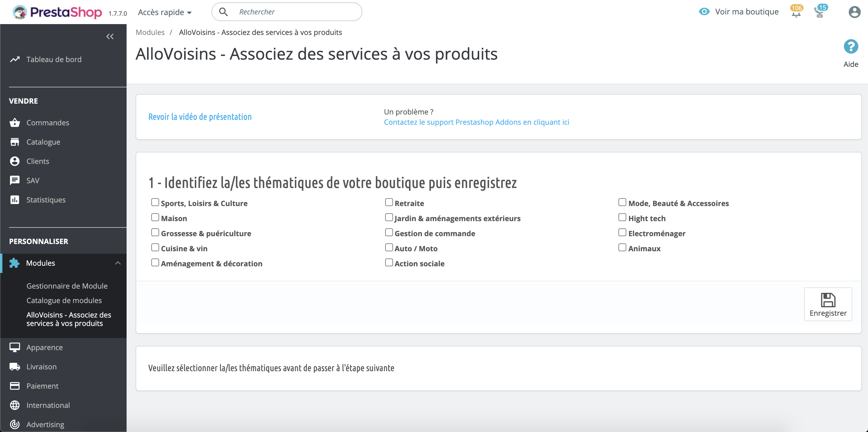
Task: Select AlloVoisins sidebar submenu item
Action: click(x=69, y=319)
